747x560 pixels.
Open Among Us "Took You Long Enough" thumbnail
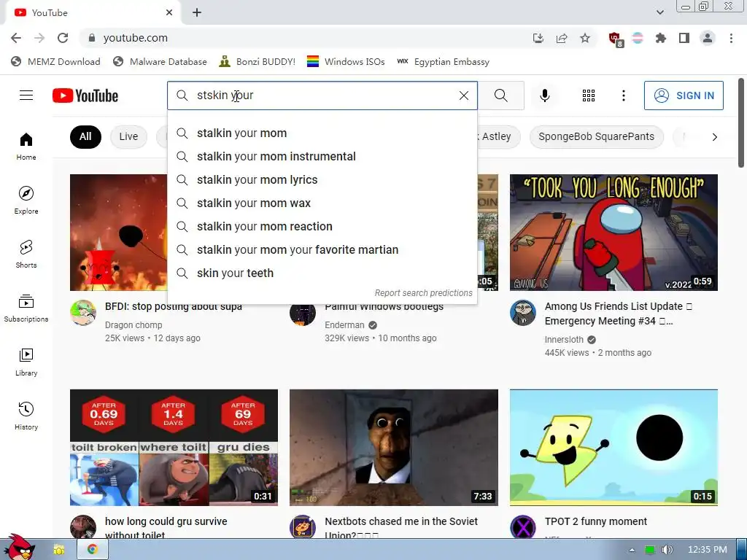pos(614,233)
